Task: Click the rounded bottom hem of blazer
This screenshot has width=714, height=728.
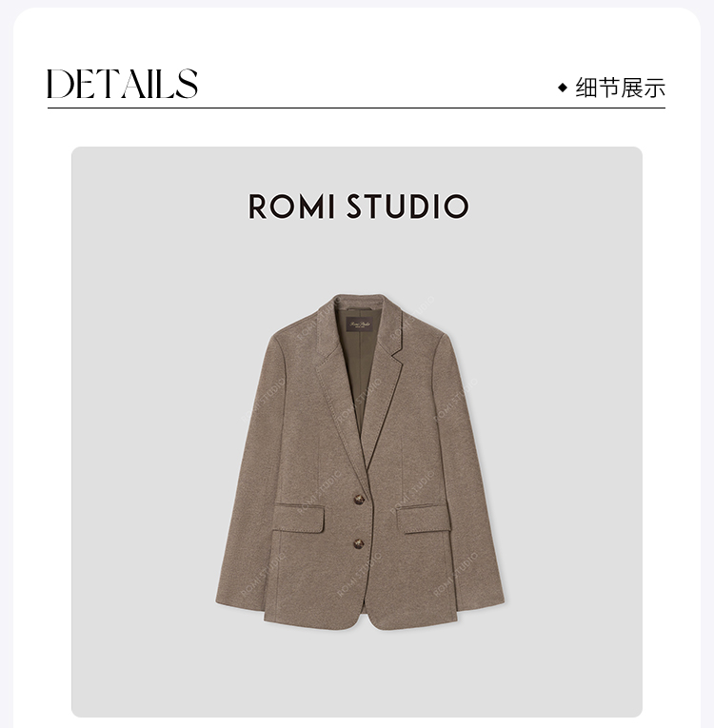Action: tap(360, 620)
